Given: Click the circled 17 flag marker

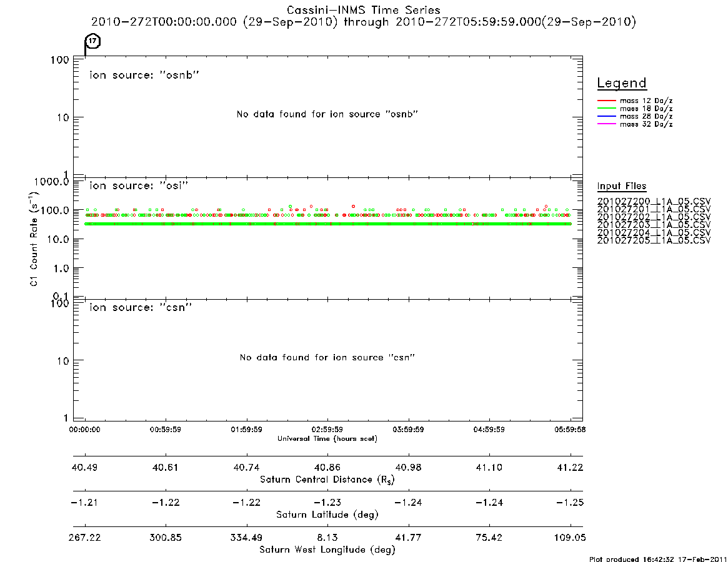Looking at the screenshot, I should pyautogui.click(x=93, y=41).
